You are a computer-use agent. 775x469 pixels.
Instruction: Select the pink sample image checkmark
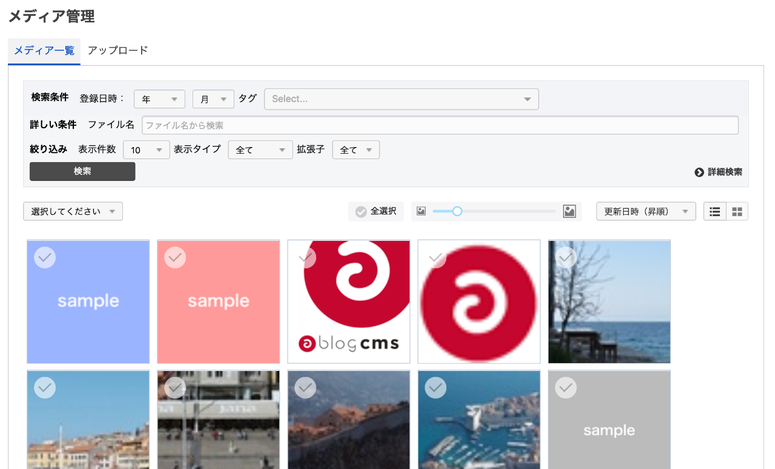175,258
